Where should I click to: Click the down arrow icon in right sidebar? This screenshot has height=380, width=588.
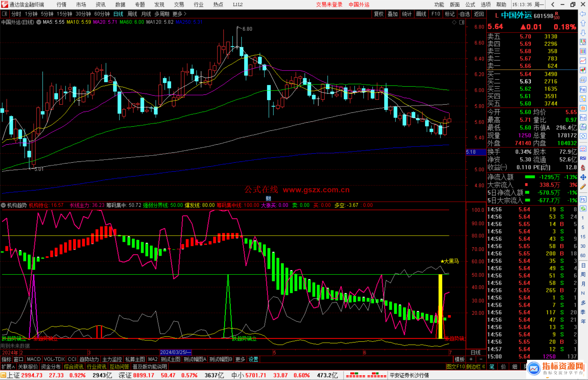tap(583, 33)
